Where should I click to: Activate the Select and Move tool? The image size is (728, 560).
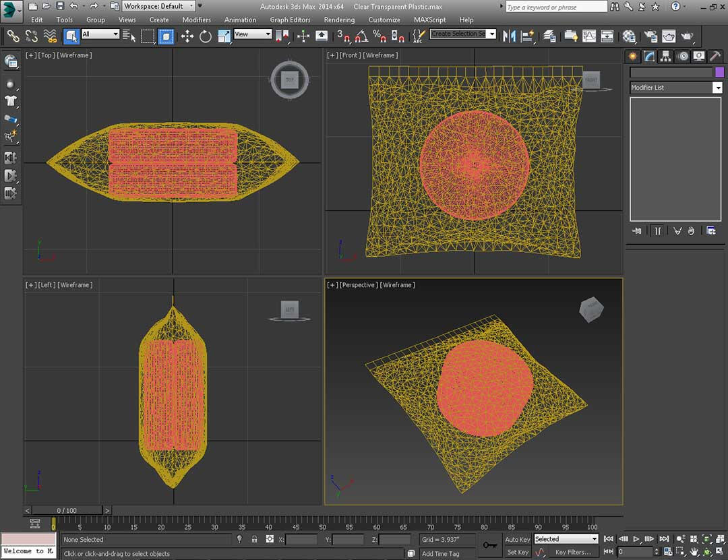point(187,36)
